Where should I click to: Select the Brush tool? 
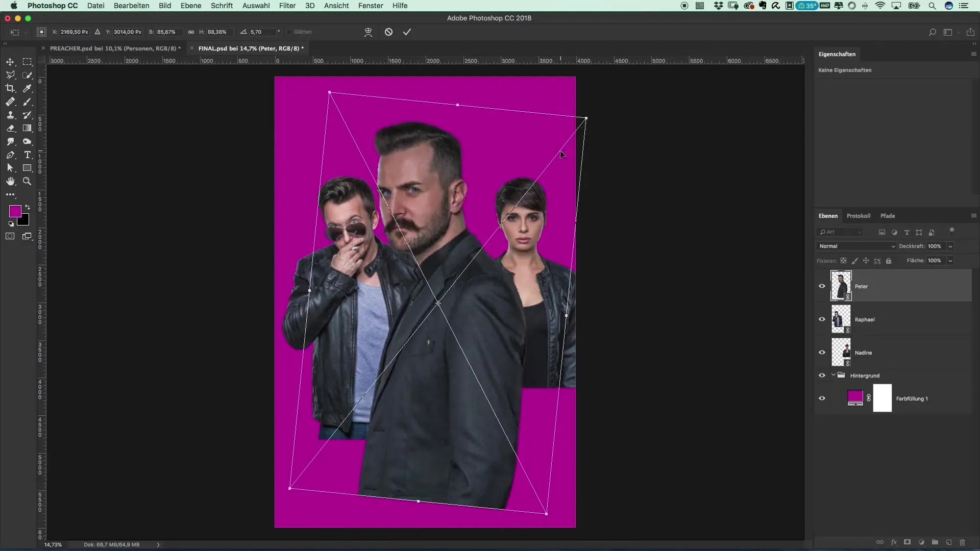click(x=28, y=102)
